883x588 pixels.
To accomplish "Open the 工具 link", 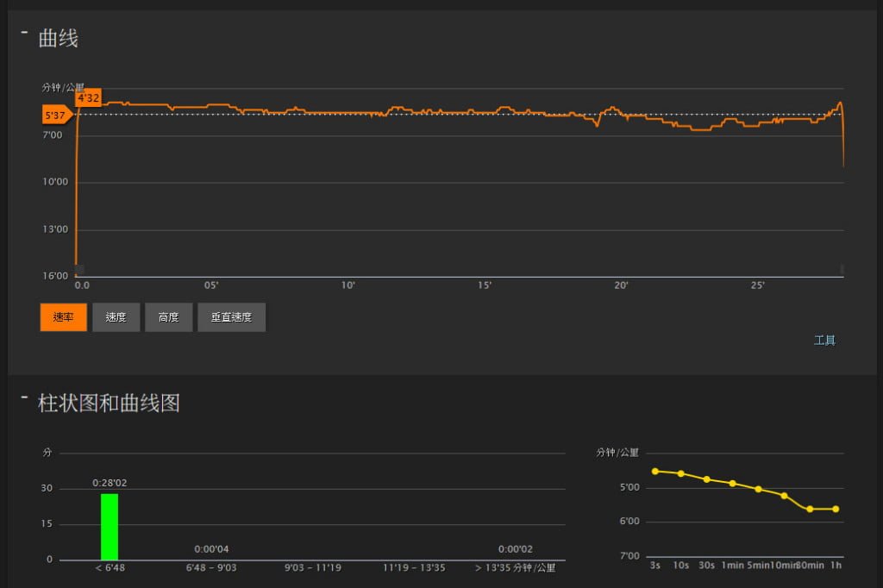I will tap(824, 341).
